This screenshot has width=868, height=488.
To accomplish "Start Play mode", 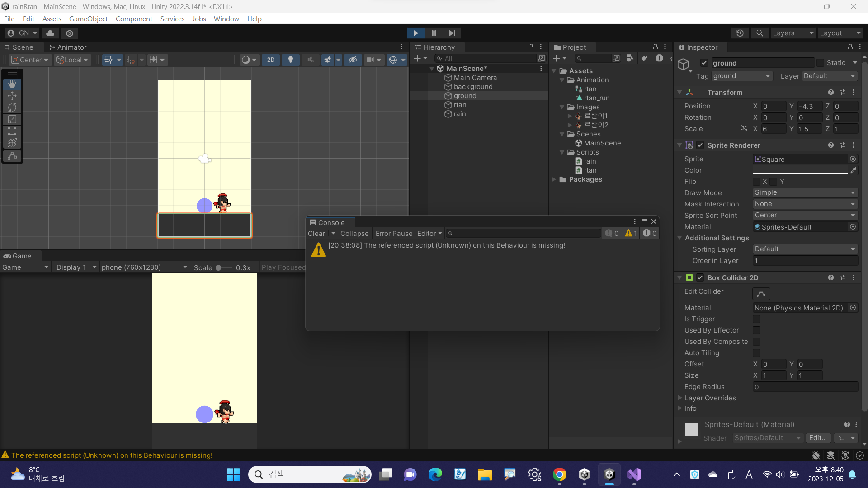I will (415, 33).
